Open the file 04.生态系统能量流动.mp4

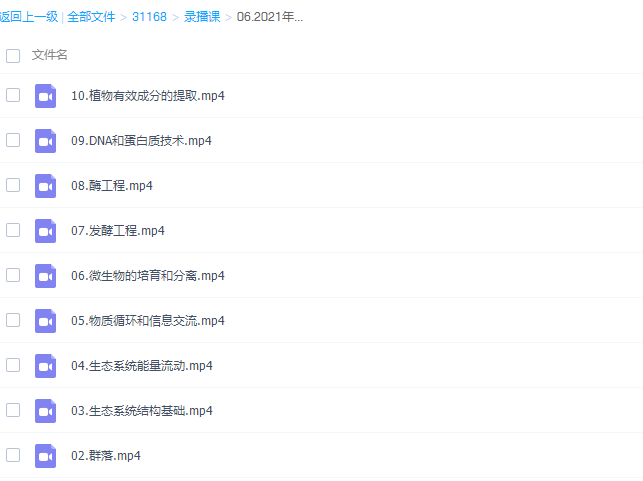141,366
